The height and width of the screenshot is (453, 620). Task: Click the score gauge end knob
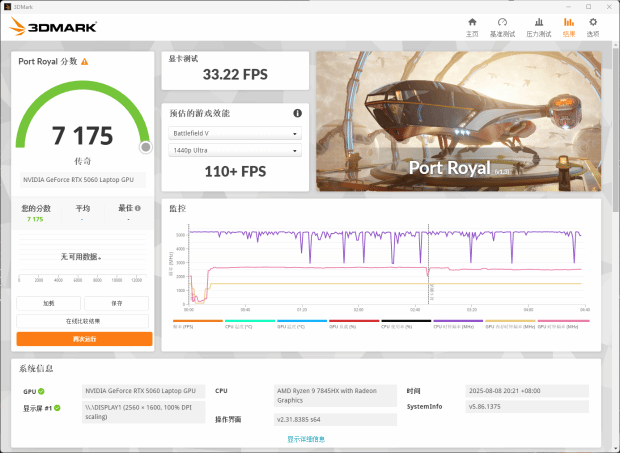pyautogui.click(x=145, y=148)
